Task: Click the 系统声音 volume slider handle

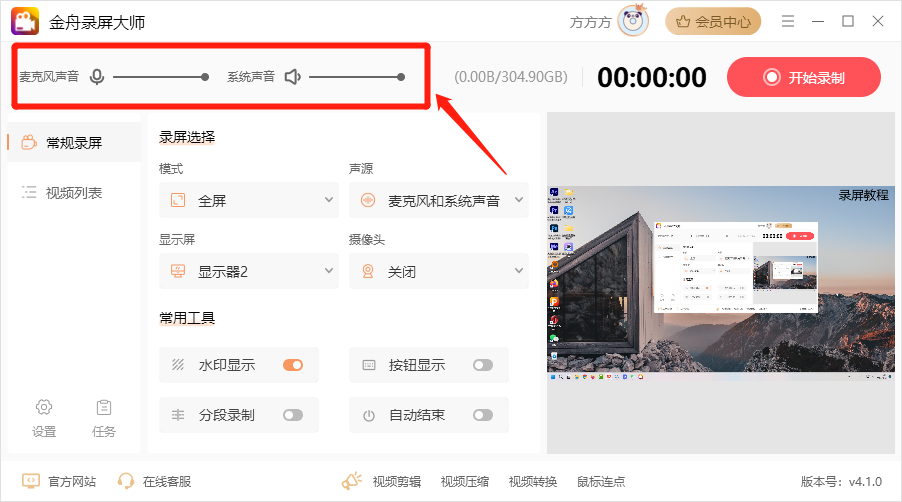Action: pos(401,76)
